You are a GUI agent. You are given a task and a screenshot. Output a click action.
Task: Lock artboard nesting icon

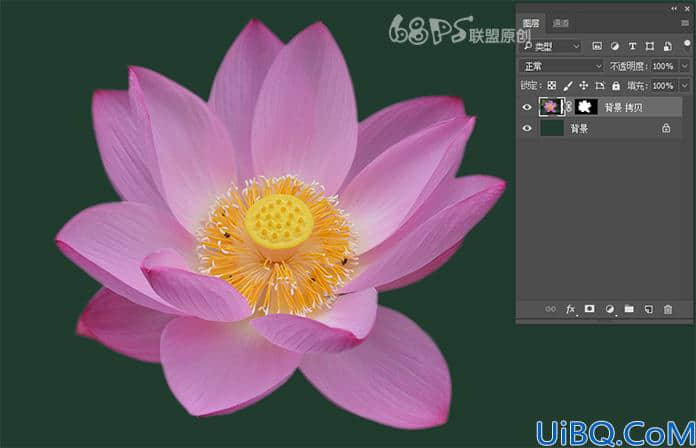click(600, 86)
